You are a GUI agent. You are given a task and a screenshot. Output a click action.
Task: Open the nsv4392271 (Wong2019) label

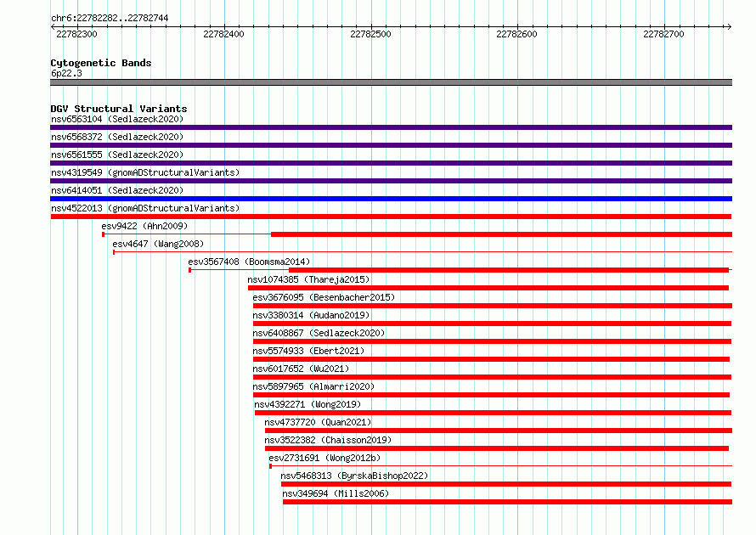(x=307, y=404)
